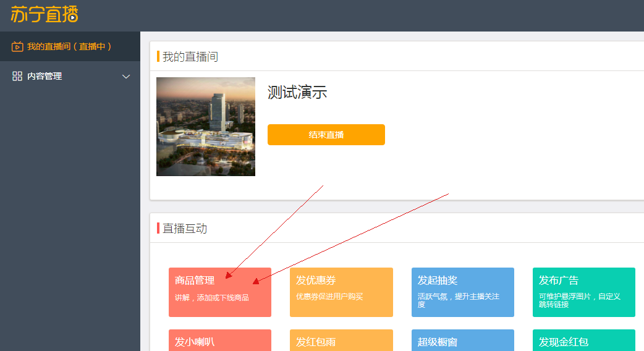Expand the 内容管理 chevron arrow
The height and width of the screenshot is (351, 644).
(126, 77)
